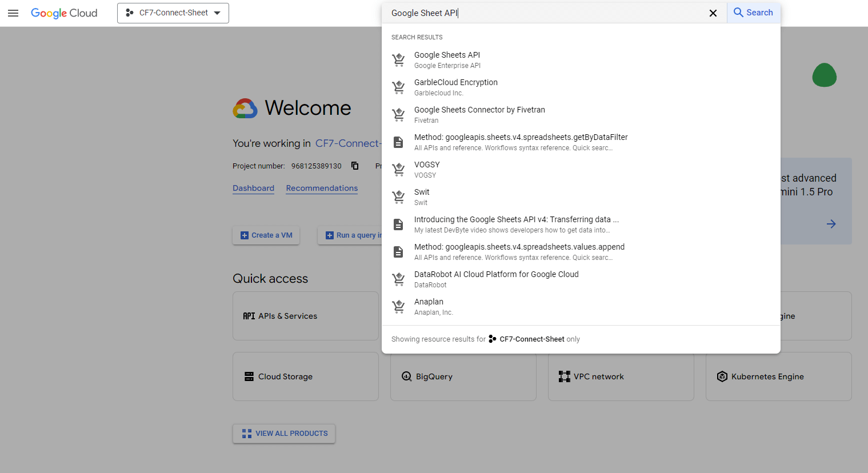Open Google Sheets Connector by Fivetran result

[581, 114]
